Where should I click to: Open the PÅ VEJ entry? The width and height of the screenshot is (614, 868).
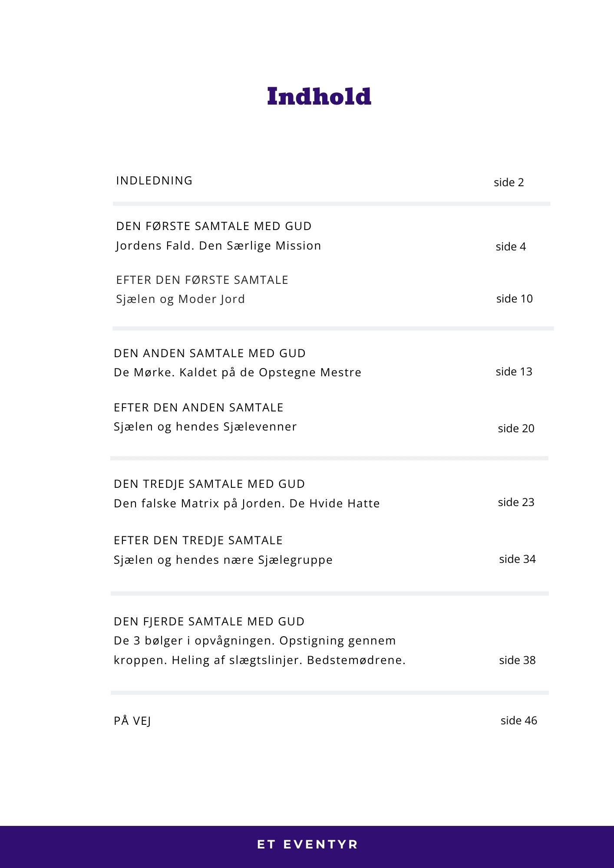click(132, 721)
